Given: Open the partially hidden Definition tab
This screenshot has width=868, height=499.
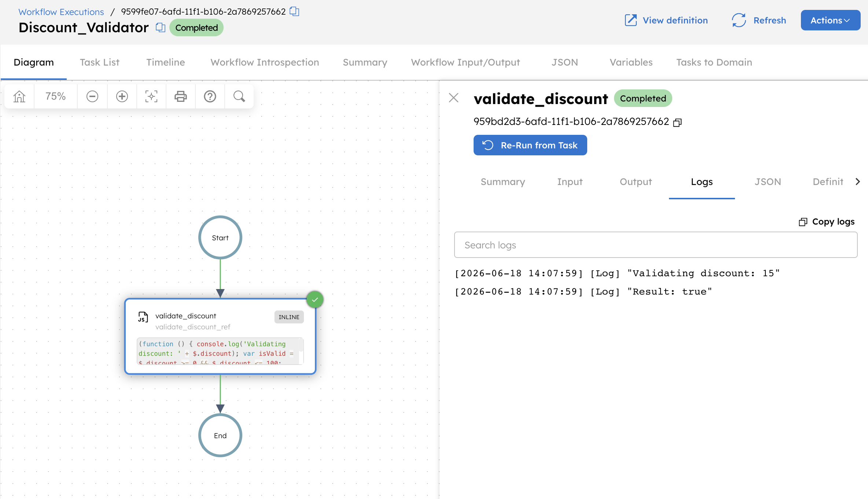Looking at the screenshot, I should click(x=828, y=182).
